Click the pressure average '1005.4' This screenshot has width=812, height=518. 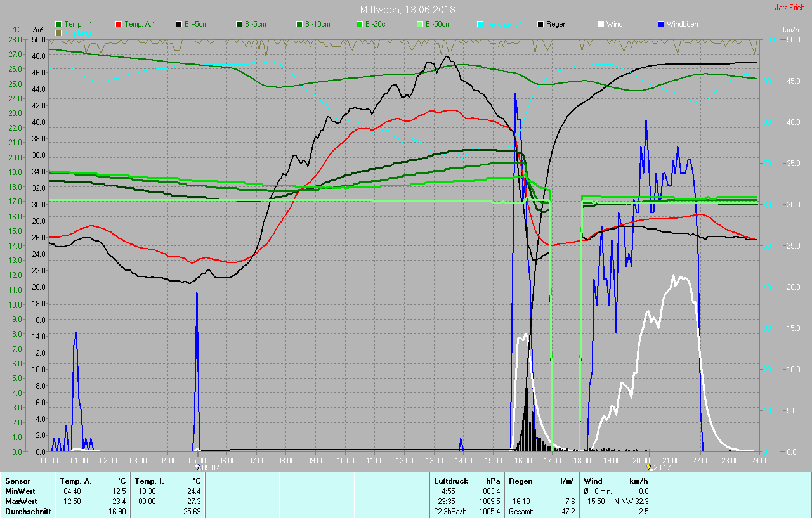[x=490, y=512]
